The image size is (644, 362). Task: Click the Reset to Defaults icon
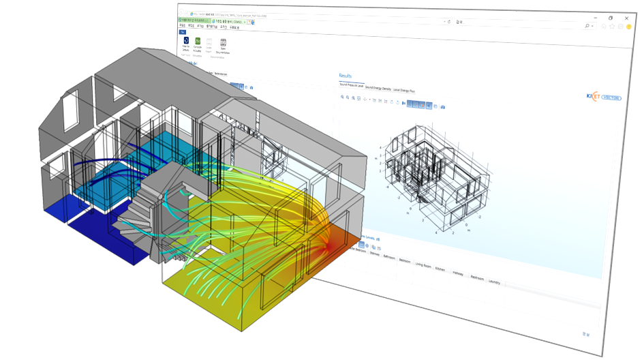tap(187, 42)
